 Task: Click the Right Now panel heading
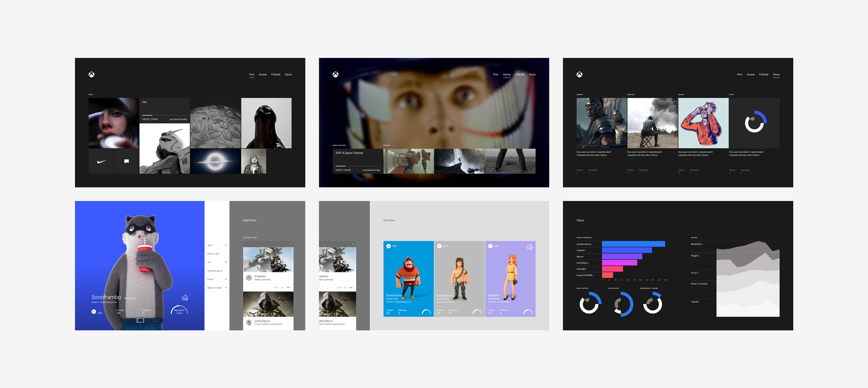[x=250, y=220]
